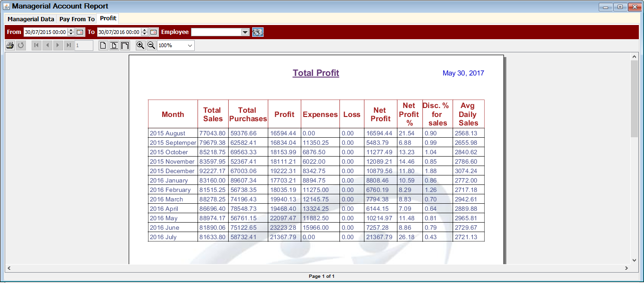Click the generate report icon button
This screenshot has width=644, height=283.
tap(258, 32)
